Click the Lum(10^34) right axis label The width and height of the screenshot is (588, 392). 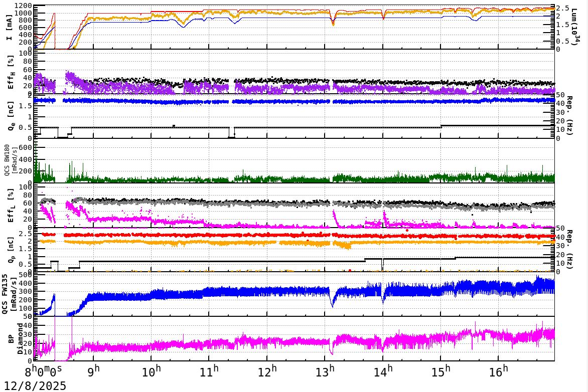click(574, 25)
